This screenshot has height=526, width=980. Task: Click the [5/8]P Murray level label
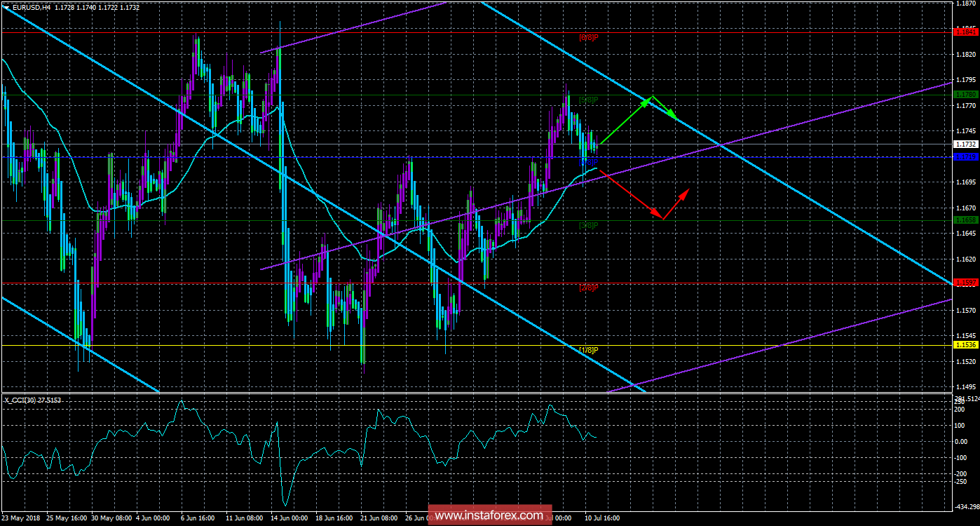(589, 100)
